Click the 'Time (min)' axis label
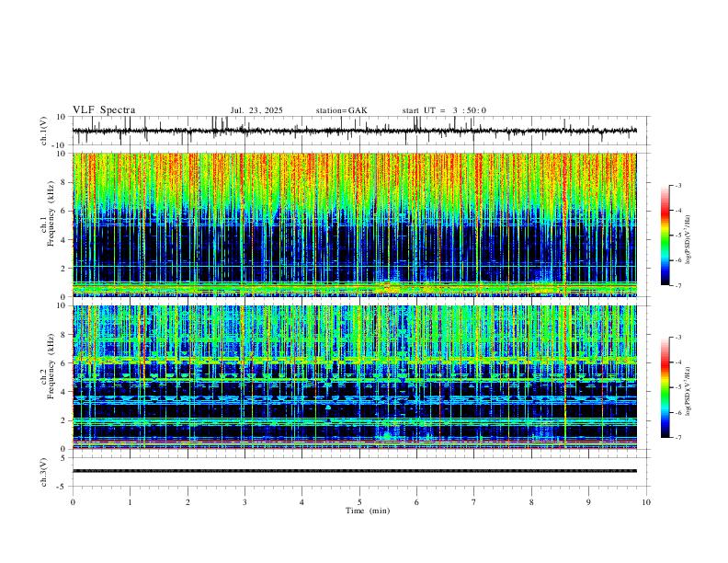 click(368, 511)
